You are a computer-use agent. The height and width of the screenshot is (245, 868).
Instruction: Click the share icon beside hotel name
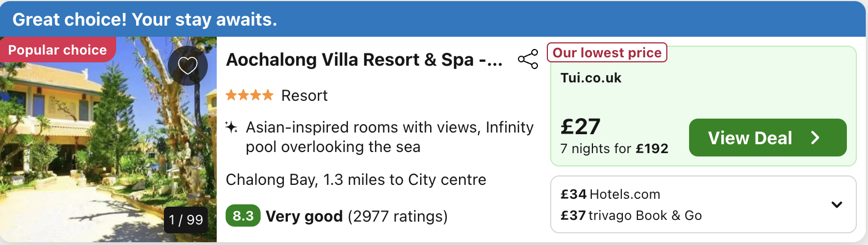[x=527, y=60]
